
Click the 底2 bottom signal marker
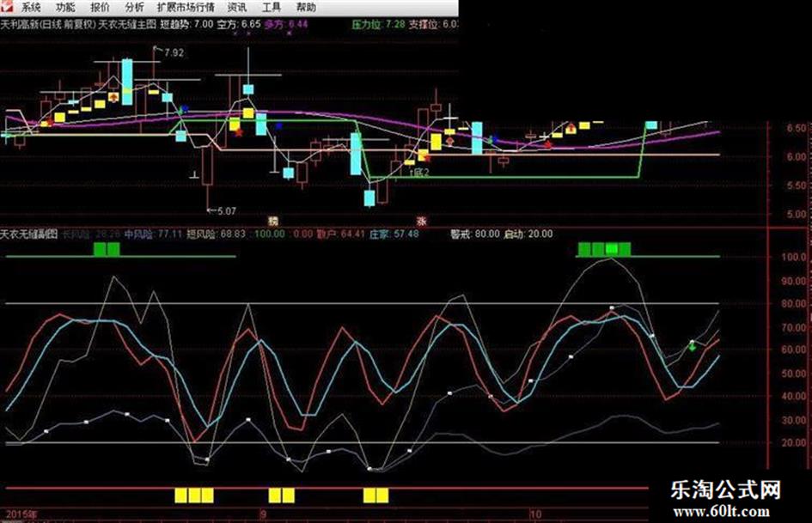pos(419,173)
